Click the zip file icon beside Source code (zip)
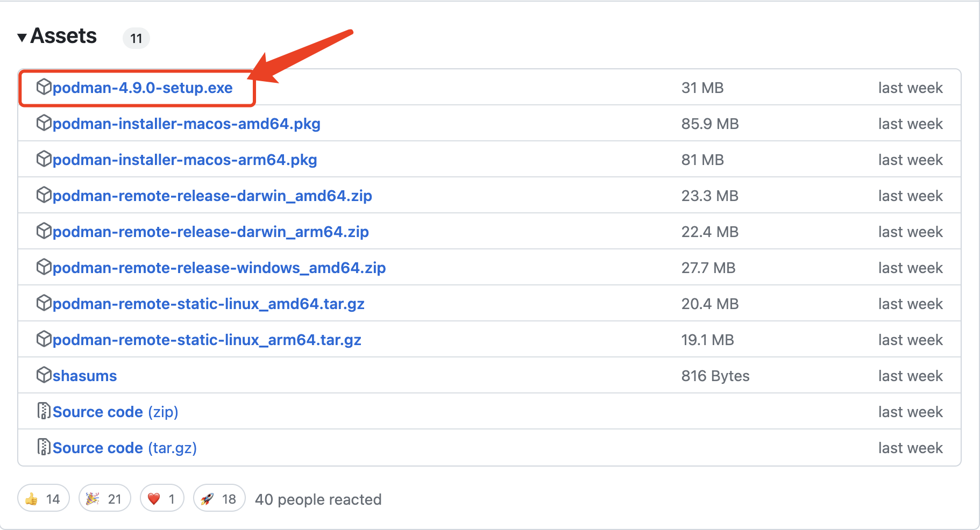Screen dimensions: 980x530 44,411
